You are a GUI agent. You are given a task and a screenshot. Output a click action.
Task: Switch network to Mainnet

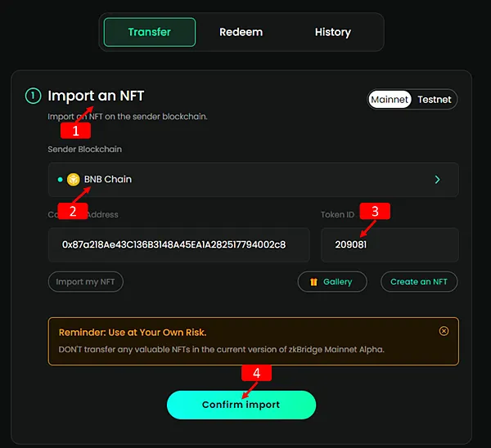point(390,99)
